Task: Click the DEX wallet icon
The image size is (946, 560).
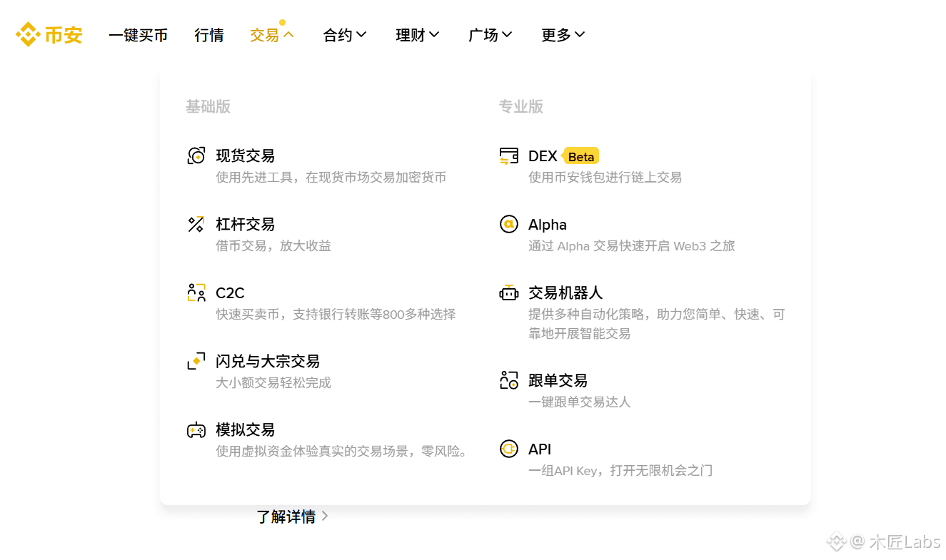Action: pyautogui.click(x=508, y=156)
